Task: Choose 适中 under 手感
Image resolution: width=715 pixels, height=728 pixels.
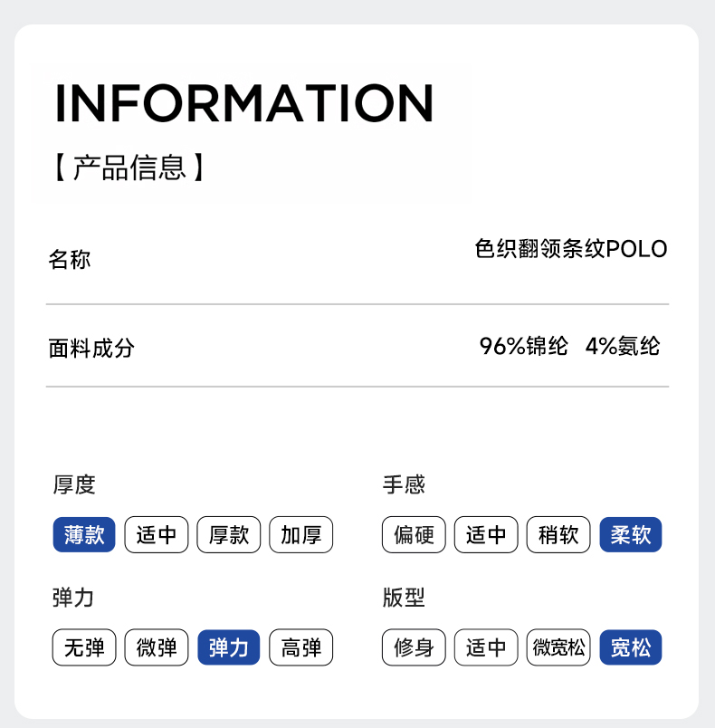Action: pyautogui.click(x=486, y=535)
